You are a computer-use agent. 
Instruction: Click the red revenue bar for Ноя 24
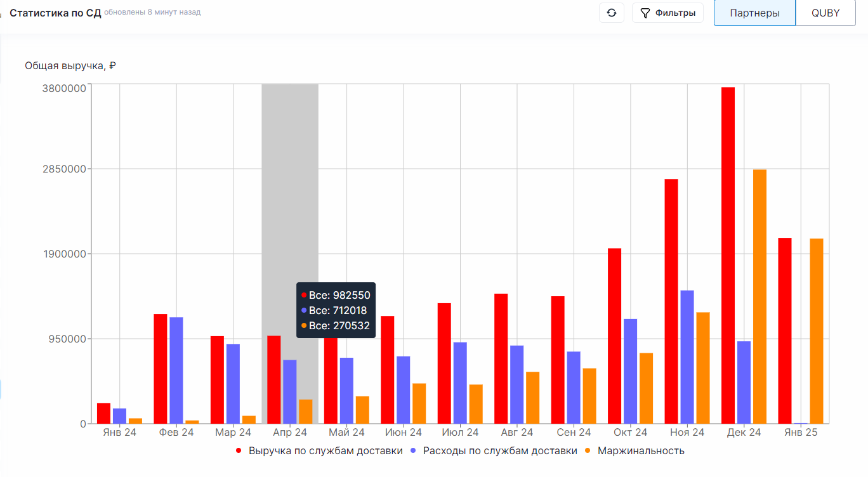click(x=671, y=301)
